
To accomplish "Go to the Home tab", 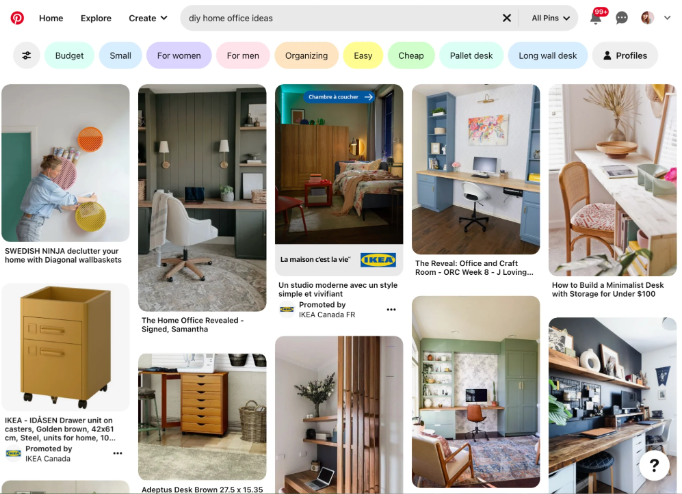I will [51, 18].
